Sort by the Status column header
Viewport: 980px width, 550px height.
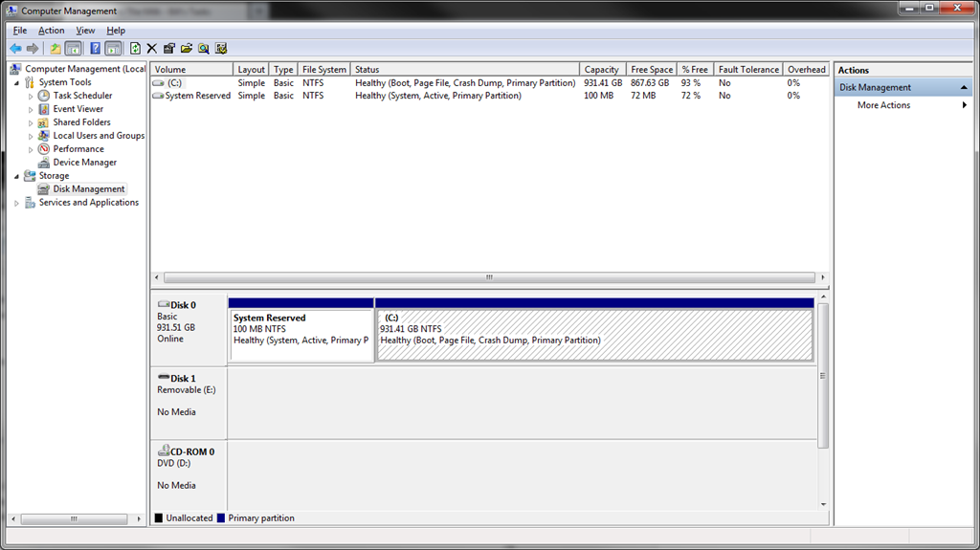(465, 70)
